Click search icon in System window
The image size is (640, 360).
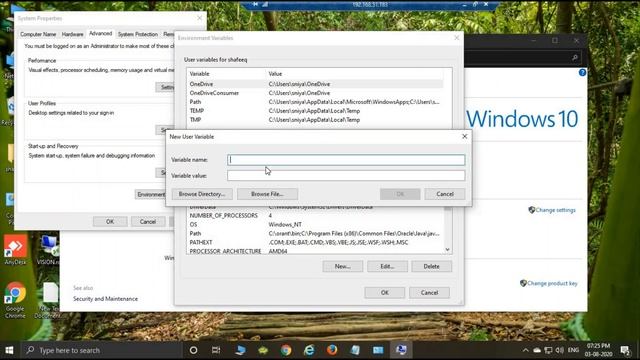pyautogui.click(x=575, y=58)
